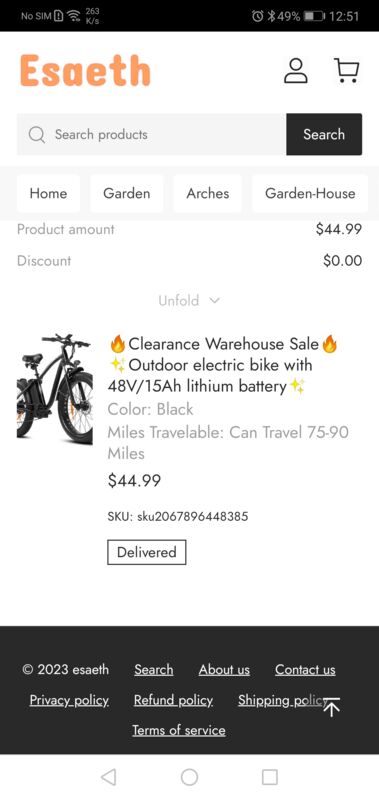Click the dark Search button

coord(324,134)
